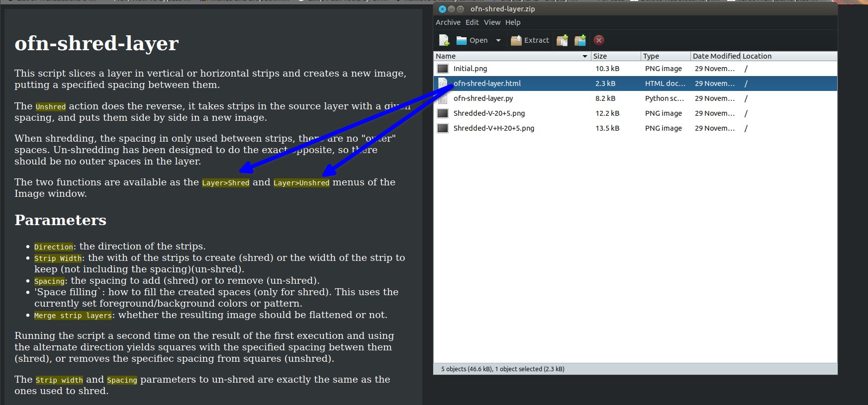Open the Edit menu
Viewport: 868px width, 405px height.
[x=472, y=22]
